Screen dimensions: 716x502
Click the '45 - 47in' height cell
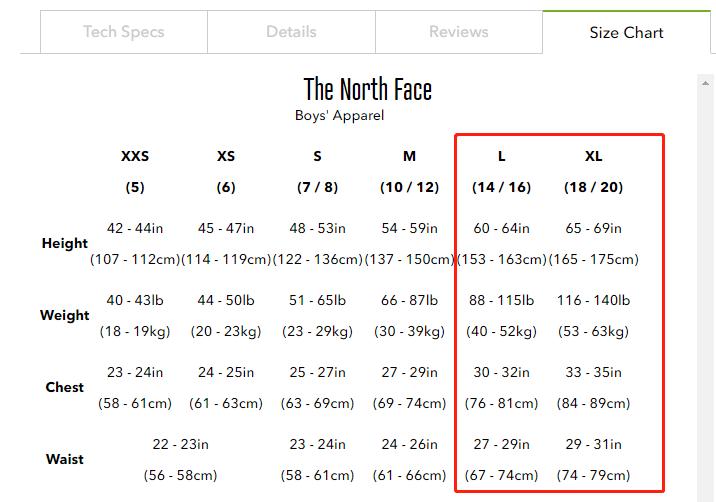[226, 228]
